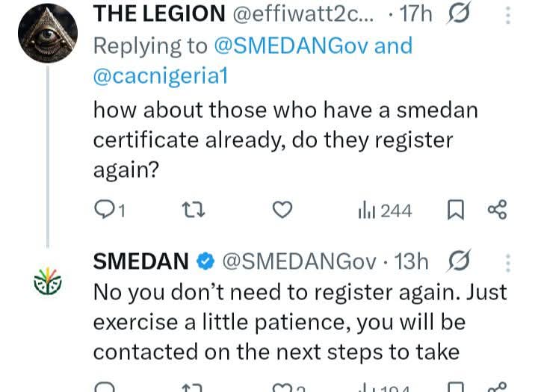View analytics showing 244 views
This screenshot has height=392, width=538.
(385, 211)
